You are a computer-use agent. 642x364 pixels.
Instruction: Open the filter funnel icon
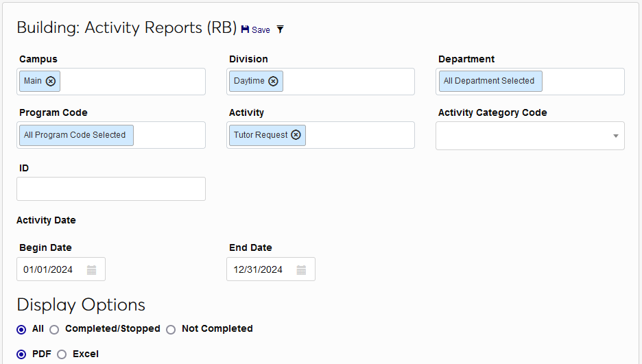coord(280,29)
